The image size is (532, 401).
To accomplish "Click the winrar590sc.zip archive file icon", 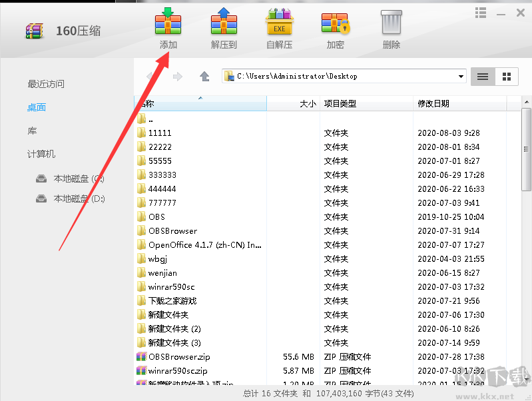I will pos(141,370).
